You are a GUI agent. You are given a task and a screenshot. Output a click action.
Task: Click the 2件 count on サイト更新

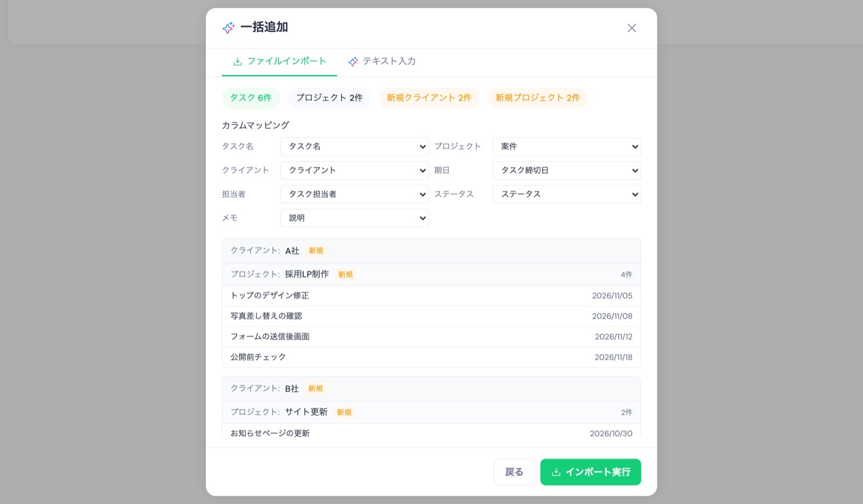pyautogui.click(x=626, y=412)
